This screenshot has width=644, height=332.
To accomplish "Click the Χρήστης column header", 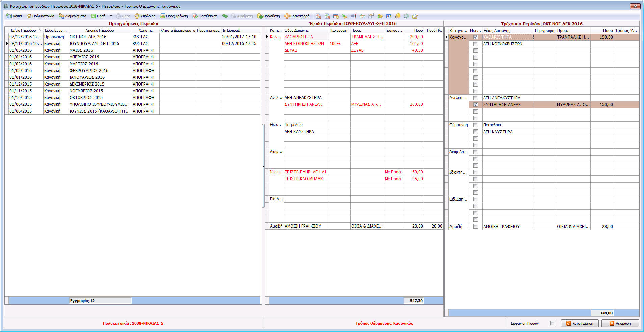I will tap(146, 30).
